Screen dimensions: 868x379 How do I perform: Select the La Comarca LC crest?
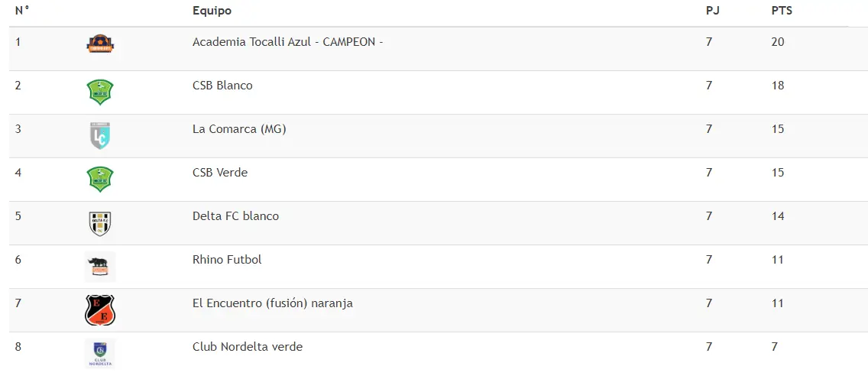coord(100,135)
